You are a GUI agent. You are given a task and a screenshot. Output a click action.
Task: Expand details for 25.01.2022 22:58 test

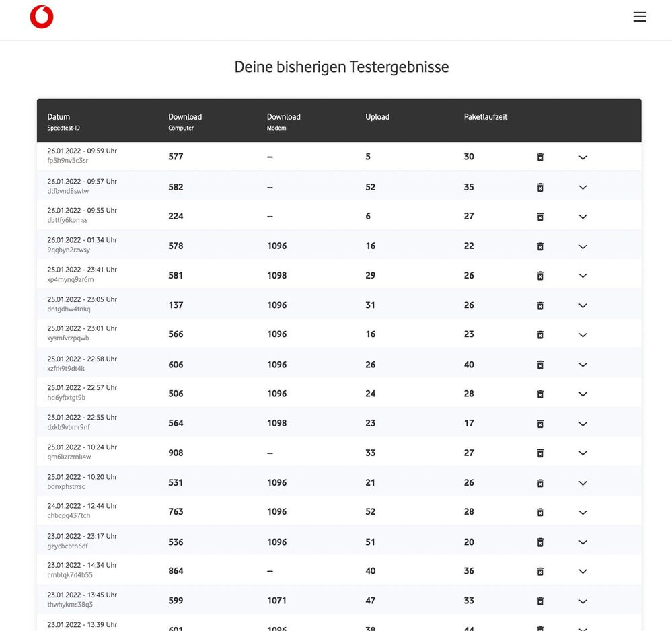tap(583, 365)
